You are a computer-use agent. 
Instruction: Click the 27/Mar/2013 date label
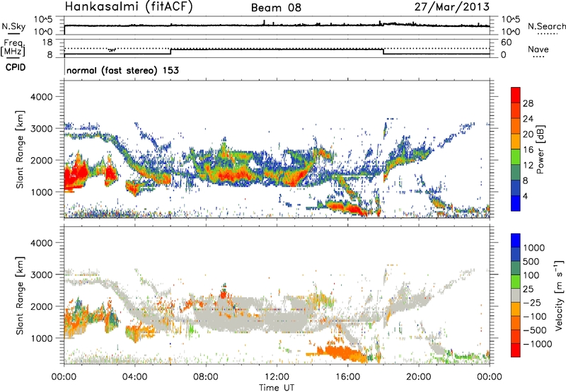tap(452, 6)
